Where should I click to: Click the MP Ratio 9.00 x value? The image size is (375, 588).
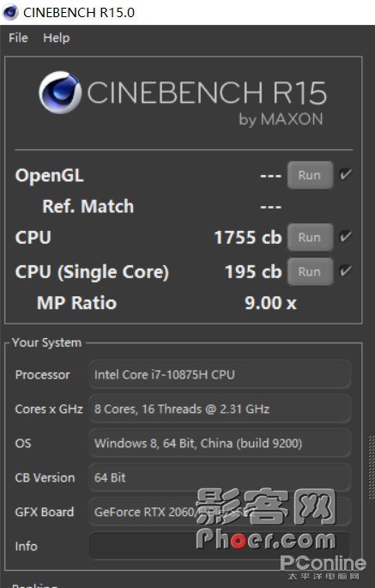coord(270,303)
